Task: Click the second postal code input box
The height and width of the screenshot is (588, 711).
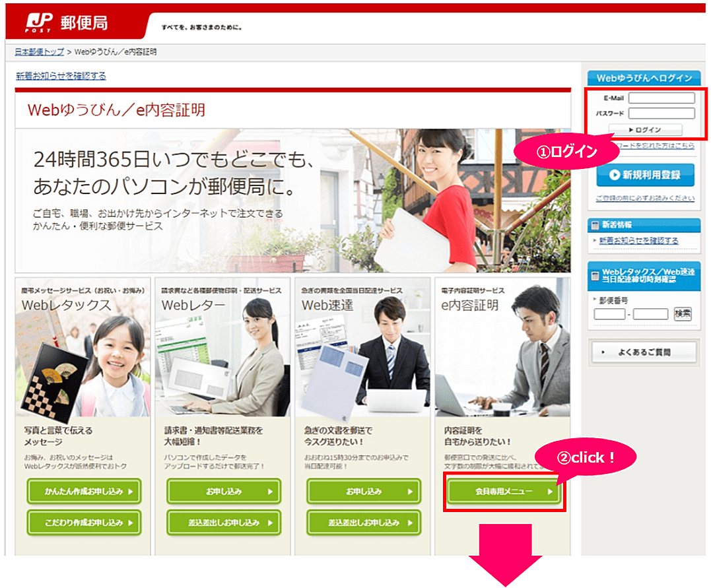Action: (x=650, y=314)
